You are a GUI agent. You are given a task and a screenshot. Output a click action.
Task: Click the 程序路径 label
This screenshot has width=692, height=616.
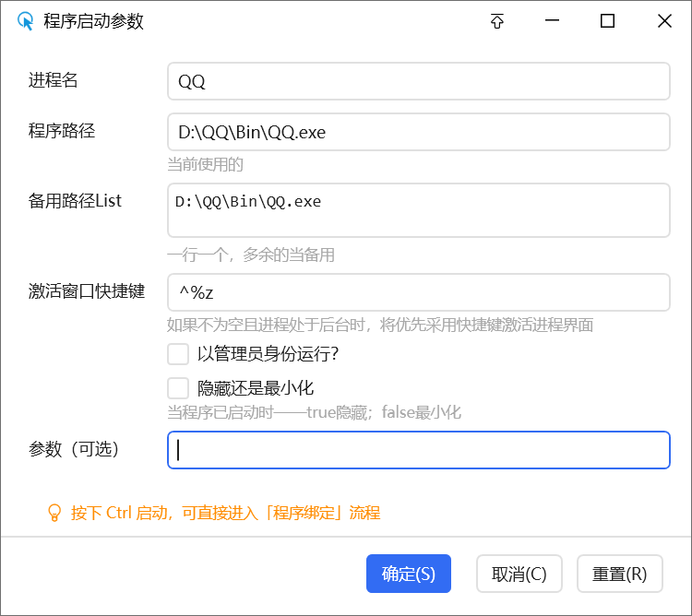click(62, 131)
